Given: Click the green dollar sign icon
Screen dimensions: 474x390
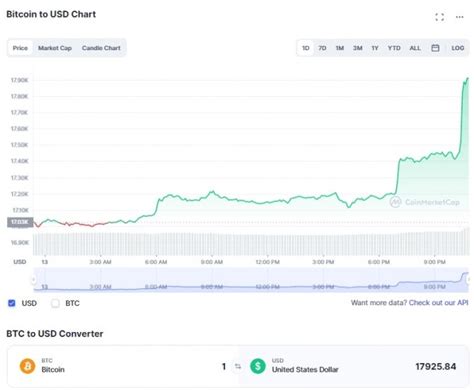Looking at the screenshot, I should 258,366.
